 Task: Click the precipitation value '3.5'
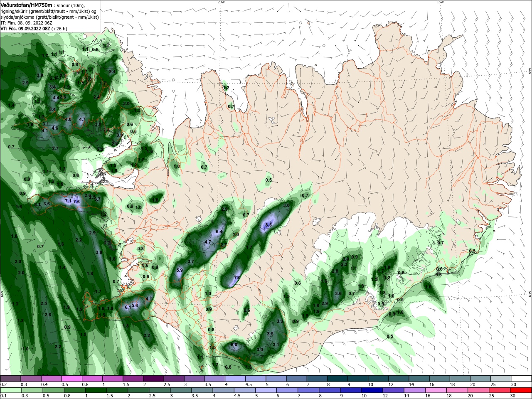click(270, 334)
